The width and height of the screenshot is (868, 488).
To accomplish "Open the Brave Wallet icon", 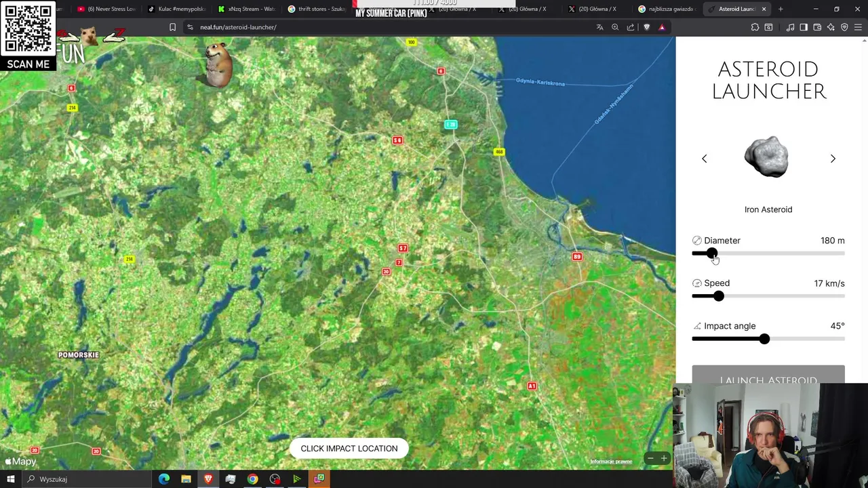I will pos(817,27).
